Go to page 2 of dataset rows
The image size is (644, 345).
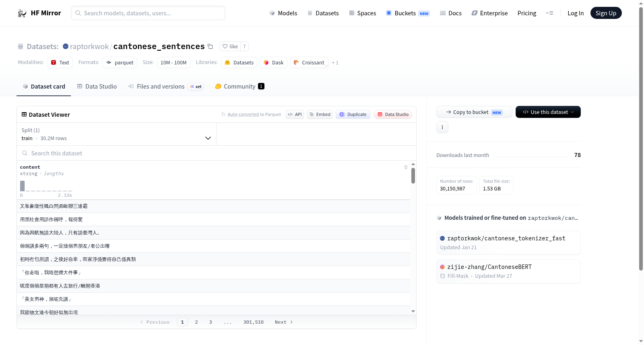(x=196, y=322)
